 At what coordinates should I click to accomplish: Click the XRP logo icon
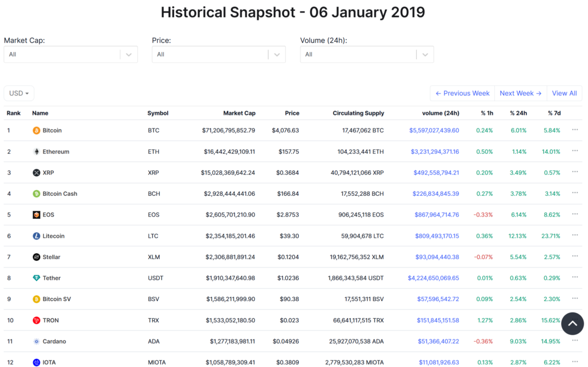[x=36, y=173]
